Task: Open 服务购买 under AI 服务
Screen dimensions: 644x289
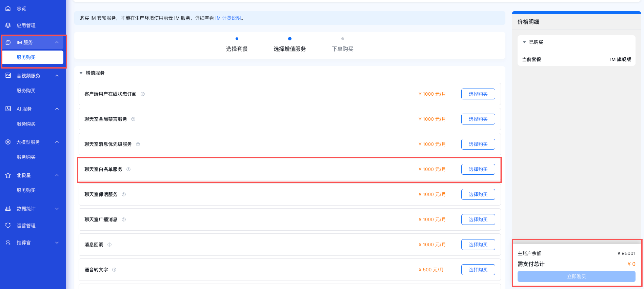Action: click(x=26, y=124)
